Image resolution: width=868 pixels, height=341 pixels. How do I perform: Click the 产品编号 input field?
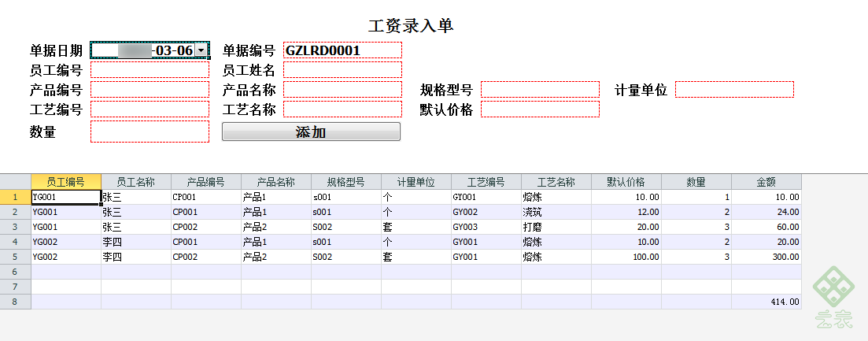150,89
